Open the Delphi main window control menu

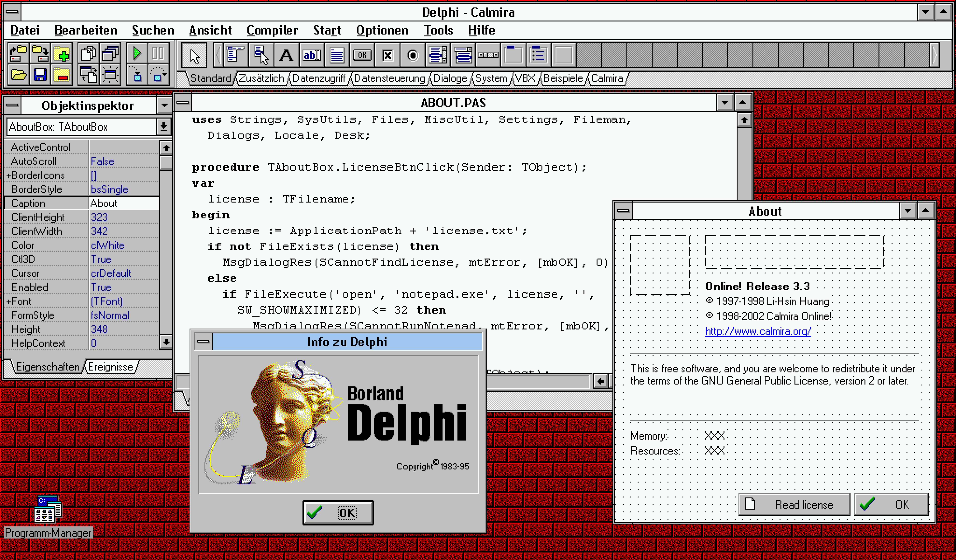pos(12,12)
